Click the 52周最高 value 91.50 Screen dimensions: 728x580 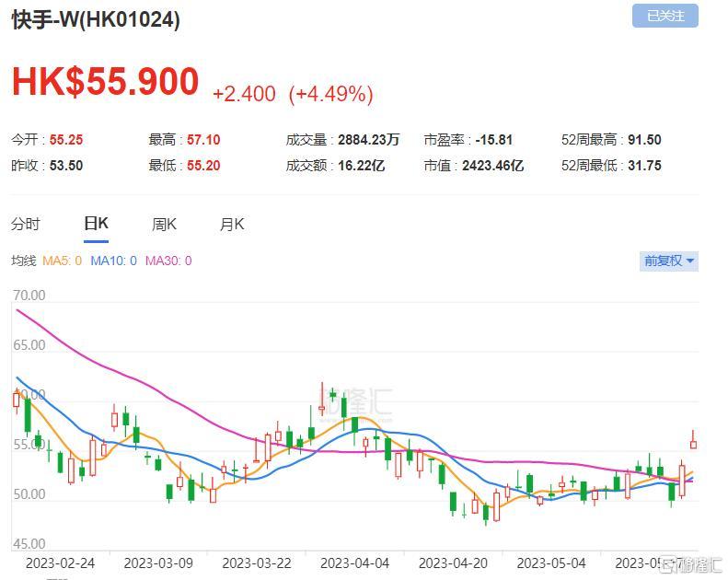(644, 140)
